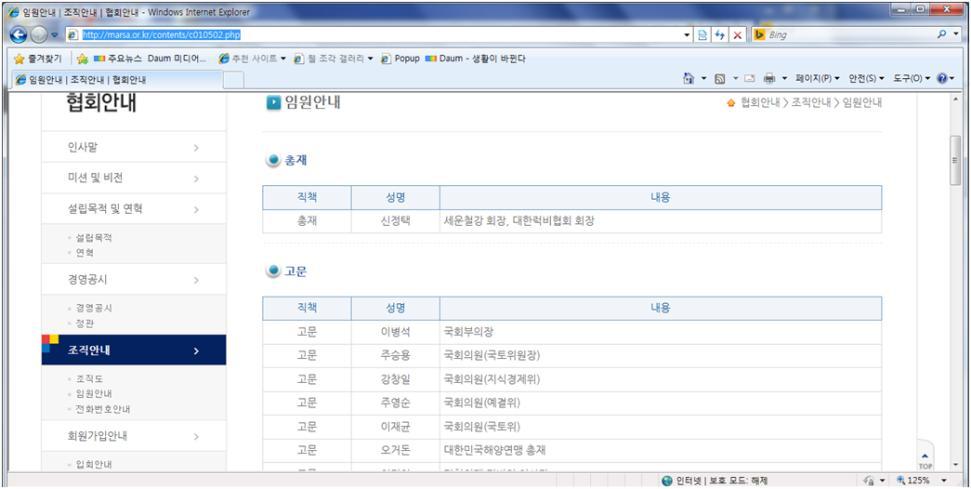Image resolution: width=971 pixels, height=489 pixels.
Task: Select the 임원안내 browser tab
Action: pos(116,79)
